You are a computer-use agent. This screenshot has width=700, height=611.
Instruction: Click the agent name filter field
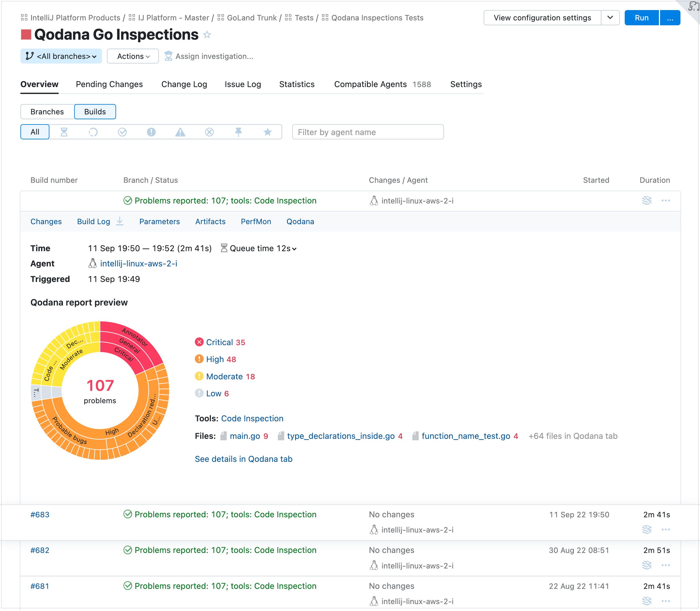click(x=368, y=132)
